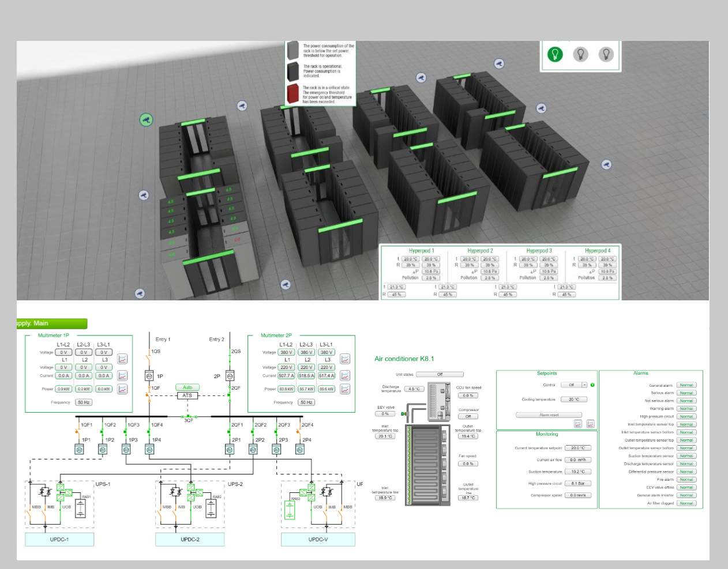728x569 pixels.
Task: Click the 2P4 meter icon
Action: click(x=300, y=450)
